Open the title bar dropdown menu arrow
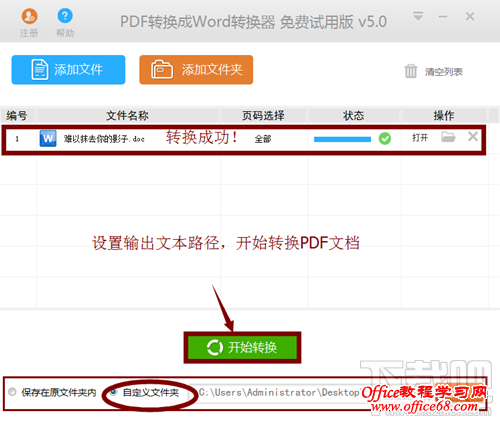The height and width of the screenshot is (421, 500). coord(418,16)
